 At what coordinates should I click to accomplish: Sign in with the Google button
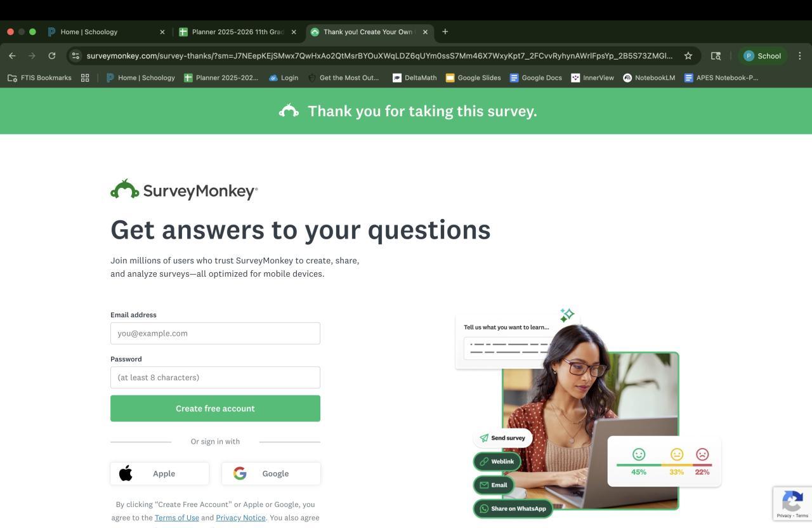tap(271, 473)
